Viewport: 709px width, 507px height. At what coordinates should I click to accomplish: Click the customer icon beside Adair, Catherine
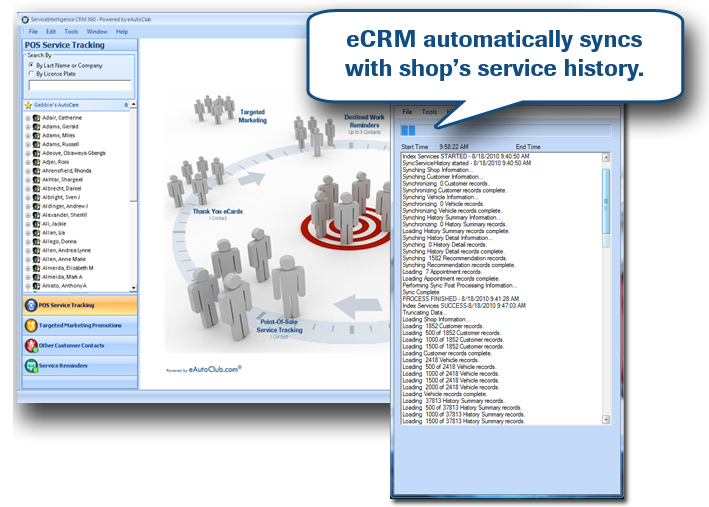tap(37, 118)
